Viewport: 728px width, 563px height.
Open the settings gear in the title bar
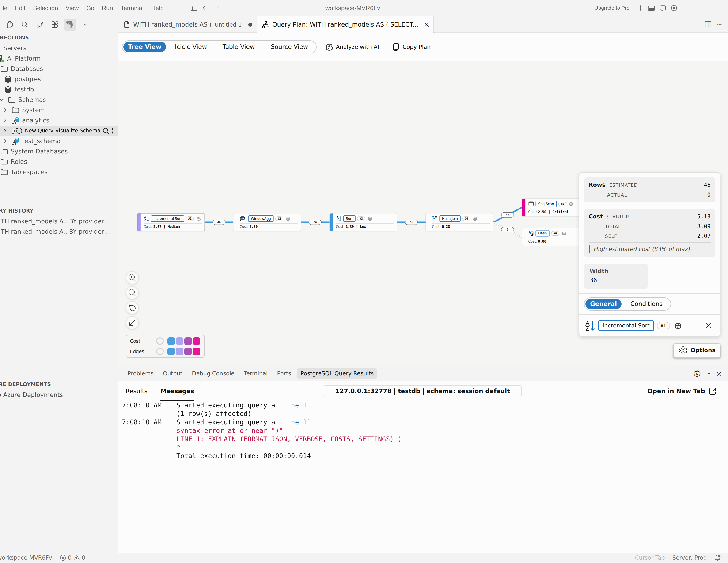[x=674, y=8]
